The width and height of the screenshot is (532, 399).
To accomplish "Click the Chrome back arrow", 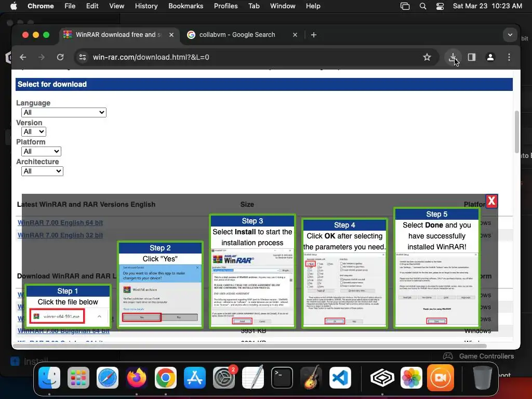I will tap(23, 57).
